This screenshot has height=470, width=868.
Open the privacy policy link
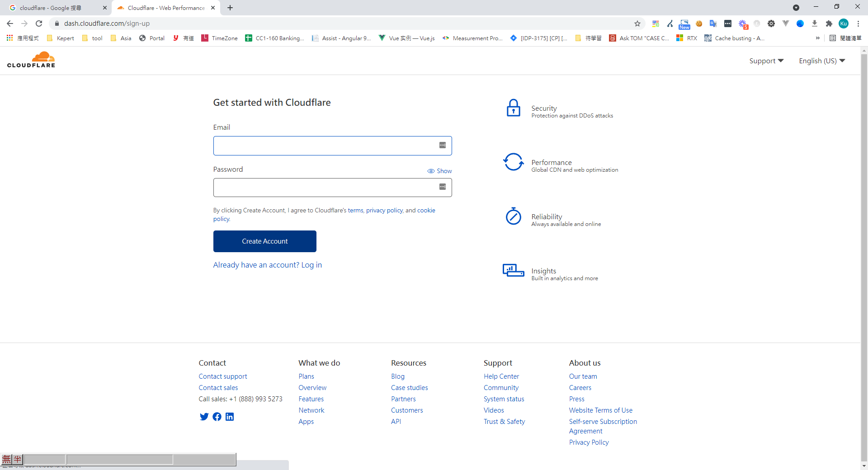[384, 210]
